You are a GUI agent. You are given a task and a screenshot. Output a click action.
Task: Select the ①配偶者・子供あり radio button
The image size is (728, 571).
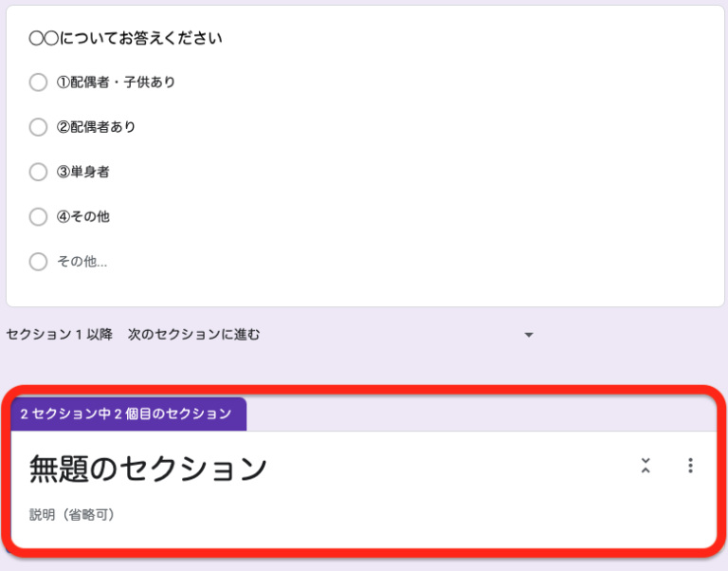(x=38, y=83)
